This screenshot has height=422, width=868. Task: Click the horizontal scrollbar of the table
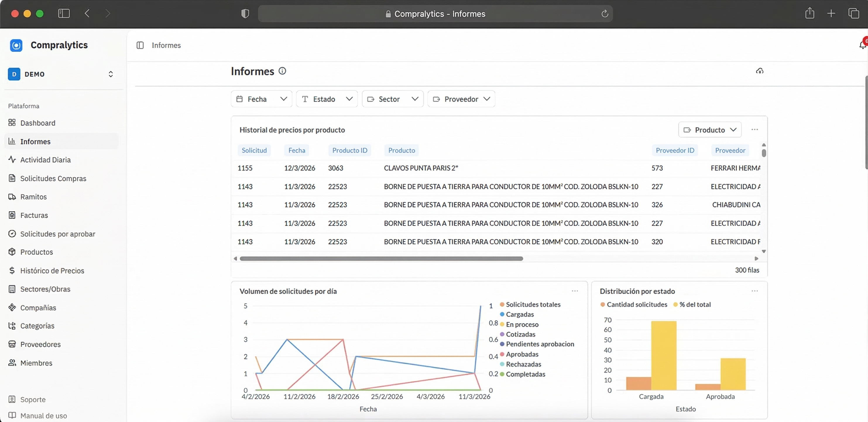click(x=381, y=259)
